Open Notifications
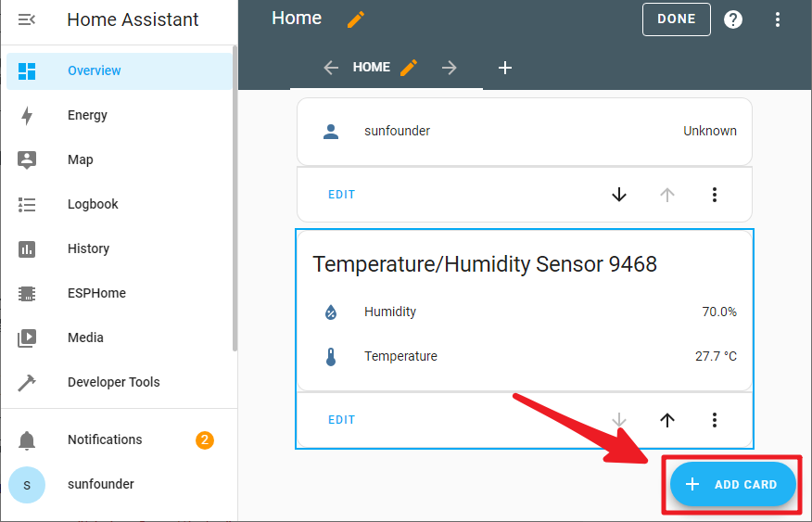Screen dimensions: 812x522 pos(119,440)
